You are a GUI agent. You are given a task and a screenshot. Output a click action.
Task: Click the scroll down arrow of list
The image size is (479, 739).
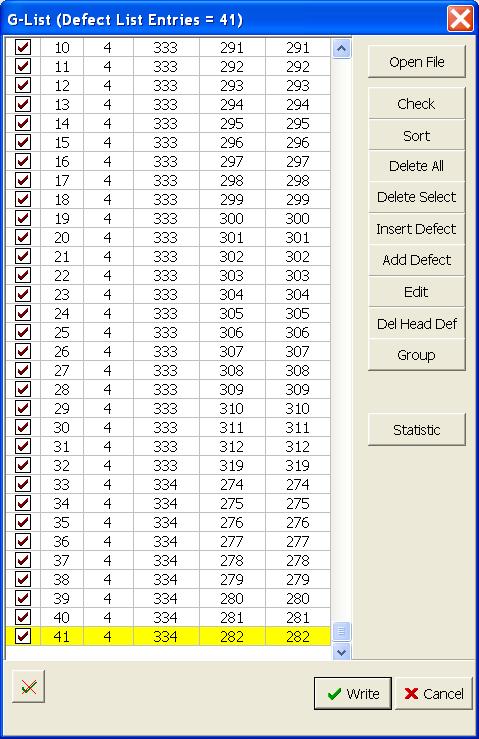coord(341,652)
